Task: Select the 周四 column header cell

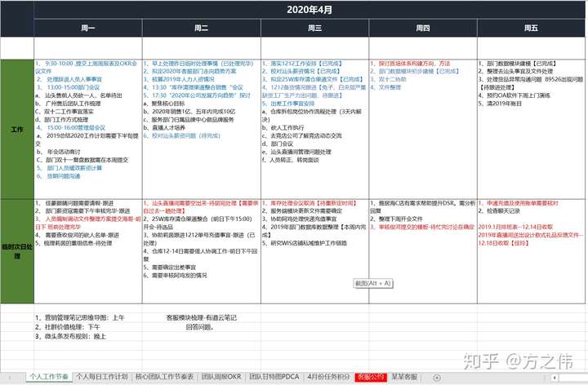Action: pos(423,28)
